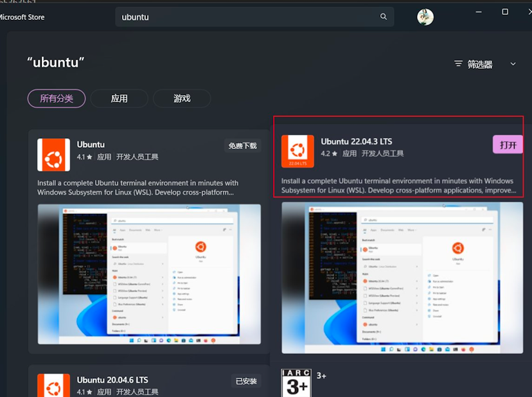Click the 免费下载 button on the first Ubuntu result
Image resolution: width=532 pixels, height=397 pixels.
click(x=242, y=145)
